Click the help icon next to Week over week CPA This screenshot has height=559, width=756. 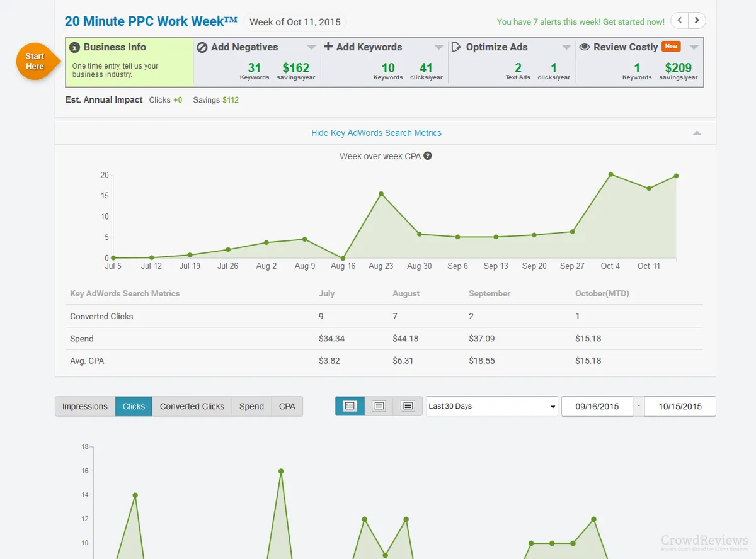point(428,155)
